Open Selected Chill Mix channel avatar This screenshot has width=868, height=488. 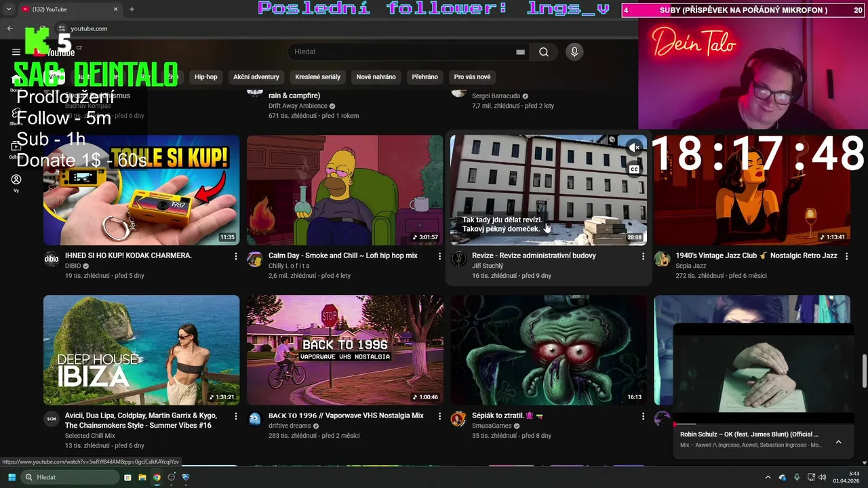(x=52, y=419)
